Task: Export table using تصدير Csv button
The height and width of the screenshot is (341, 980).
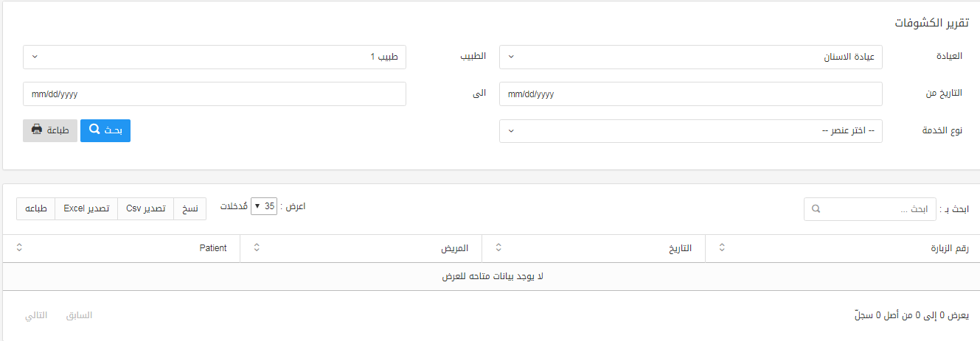Action: (x=146, y=208)
